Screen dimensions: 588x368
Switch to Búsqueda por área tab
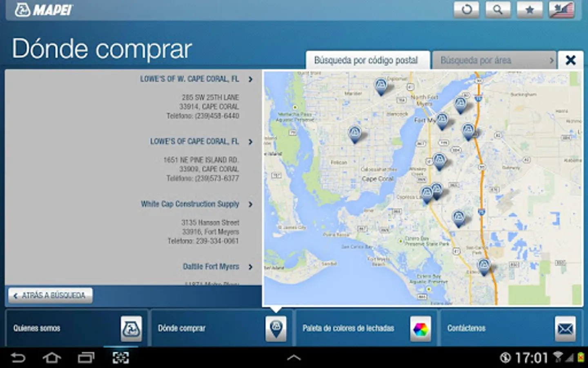pyautogui.click(x=494, y=60)
